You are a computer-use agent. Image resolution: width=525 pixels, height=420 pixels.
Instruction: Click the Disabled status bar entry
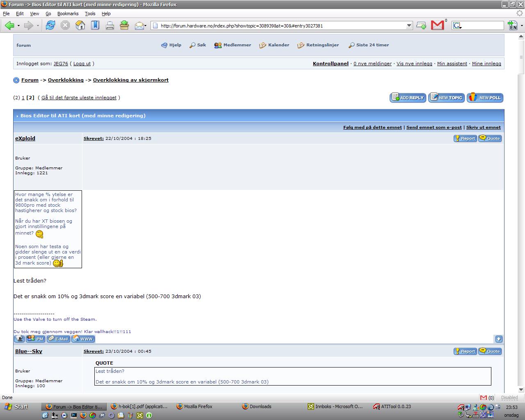(509, 397)
